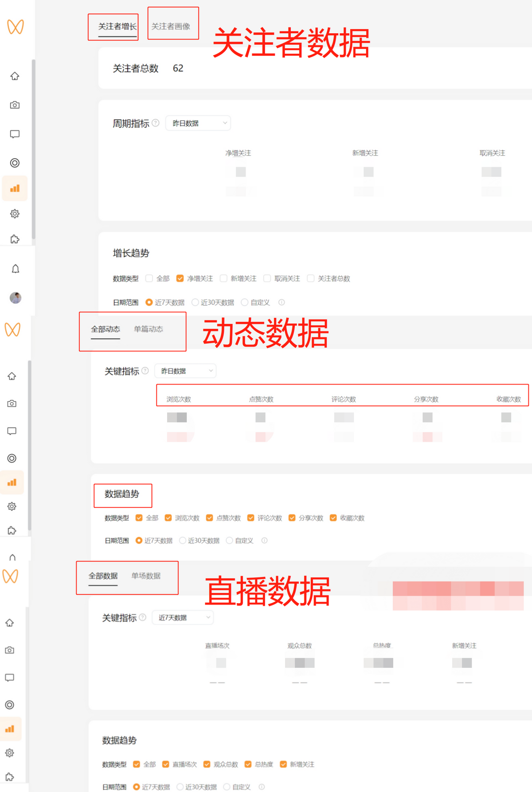
Task: Open Home in the live-data page sidebar
Action: tap(10, 623)
